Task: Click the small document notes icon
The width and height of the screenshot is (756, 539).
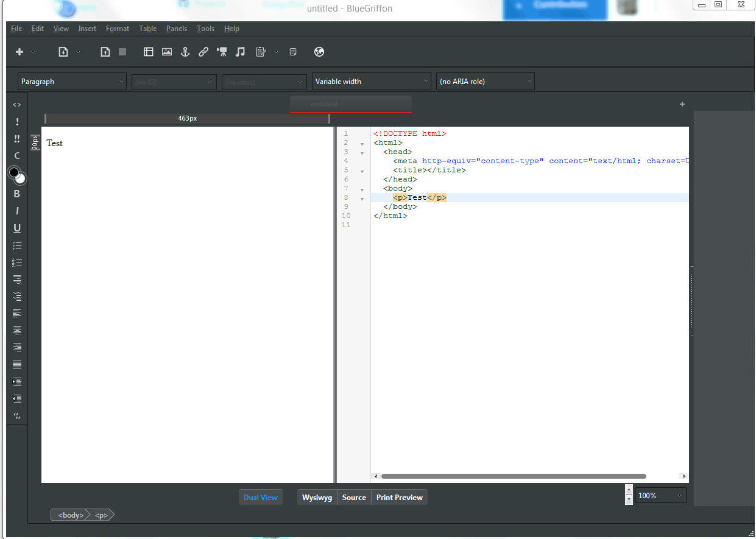Action: (x=293, y=52)
